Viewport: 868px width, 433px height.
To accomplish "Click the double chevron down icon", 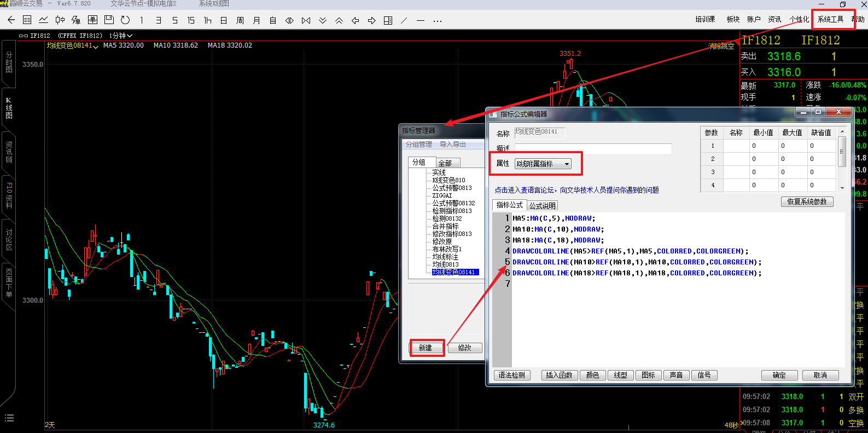I will pyautogui.click(x=323, y=20).
